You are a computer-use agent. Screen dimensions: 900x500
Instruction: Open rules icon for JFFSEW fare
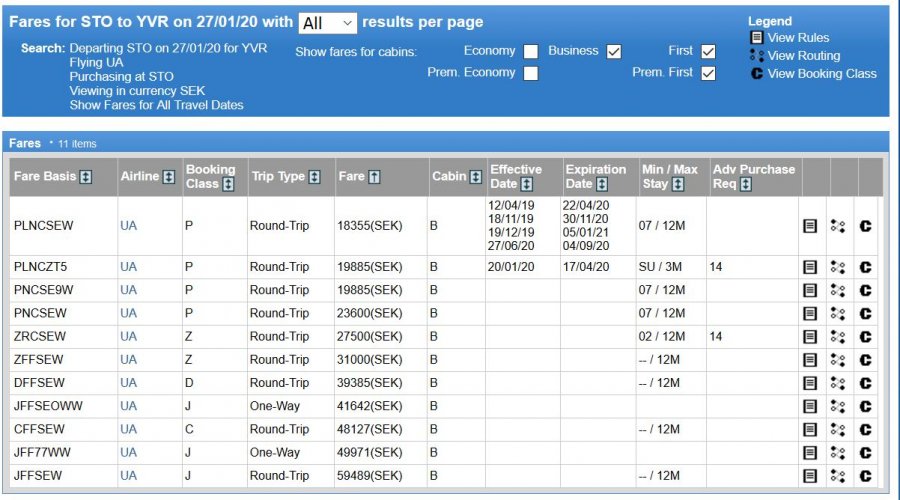tap(811, 476)
